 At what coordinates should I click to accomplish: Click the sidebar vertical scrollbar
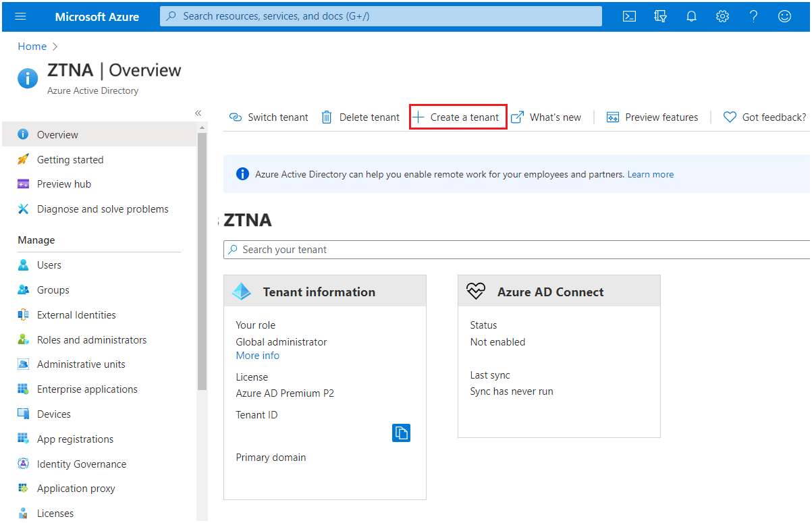tap(202, 261)
